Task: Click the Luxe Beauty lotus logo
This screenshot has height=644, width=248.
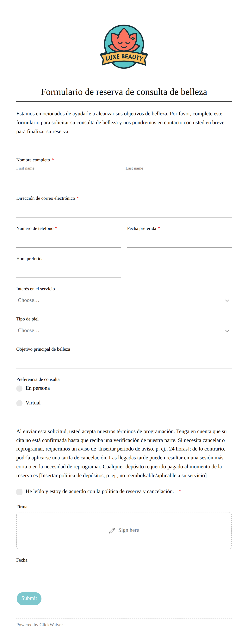Action: click(124, 46)
